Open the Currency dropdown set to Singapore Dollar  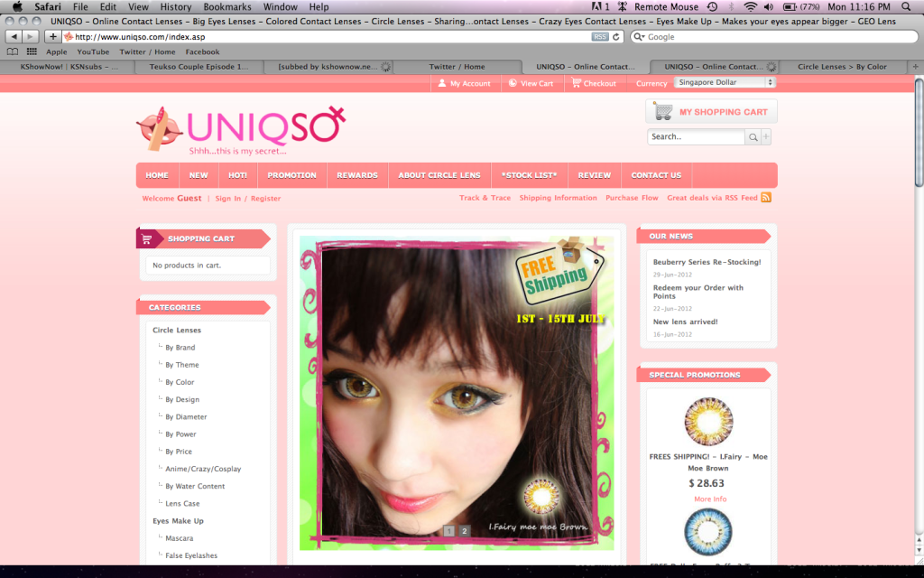tap(725, 82)
